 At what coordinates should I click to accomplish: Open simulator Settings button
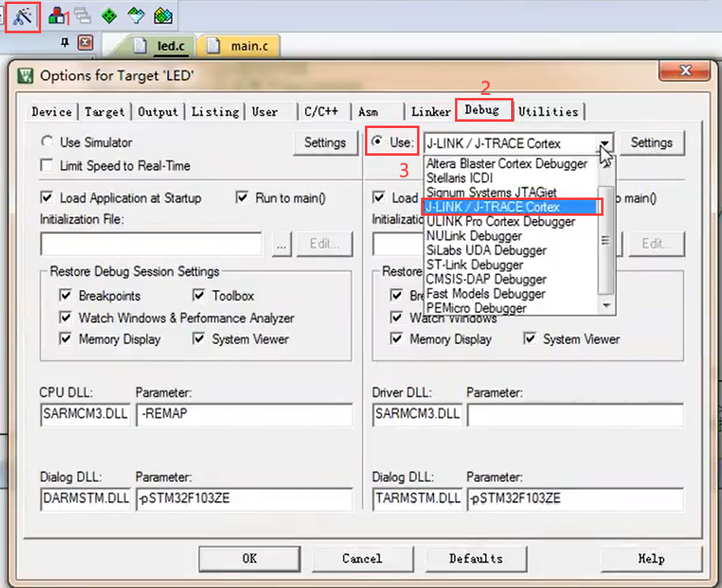(x=325, y=143)
